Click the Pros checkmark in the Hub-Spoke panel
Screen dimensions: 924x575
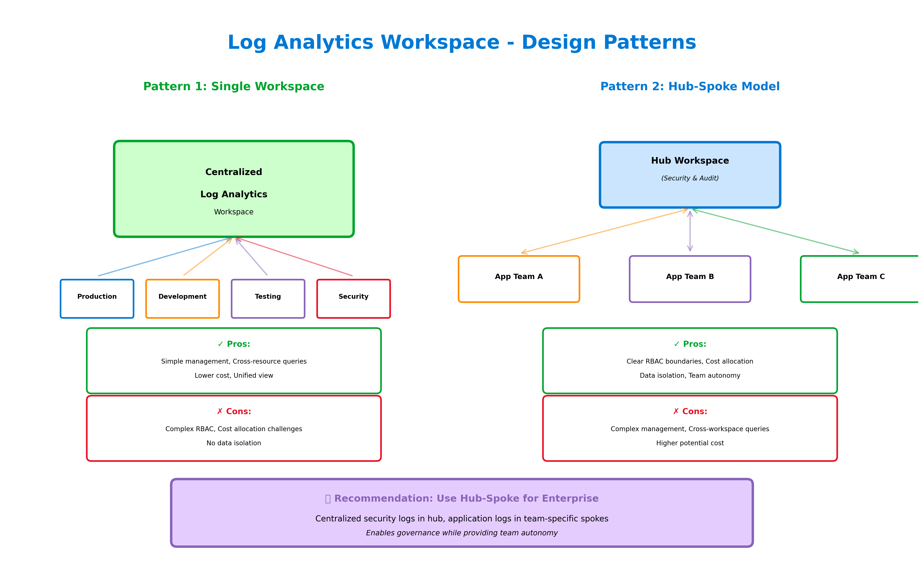[676, 344]
